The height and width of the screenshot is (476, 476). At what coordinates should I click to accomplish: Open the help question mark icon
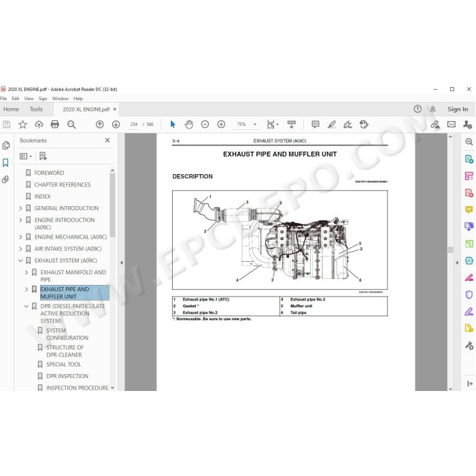point(418,109)
